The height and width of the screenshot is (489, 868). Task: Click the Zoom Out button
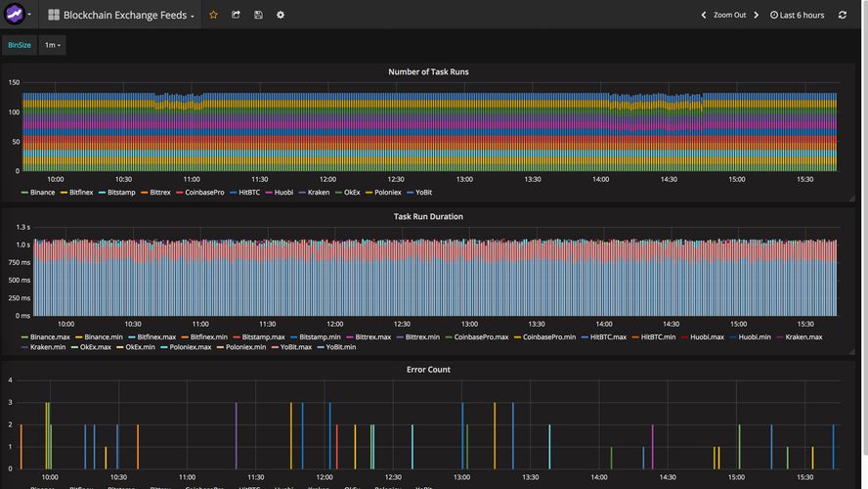[x=729, y=15]
